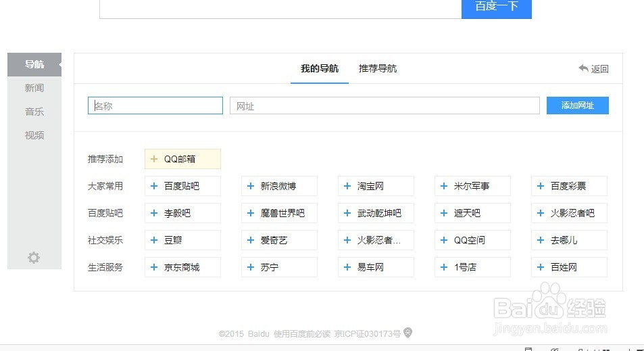644x351 pixels.
Task: Click the Baidu search text box
Action: (280, 8)
